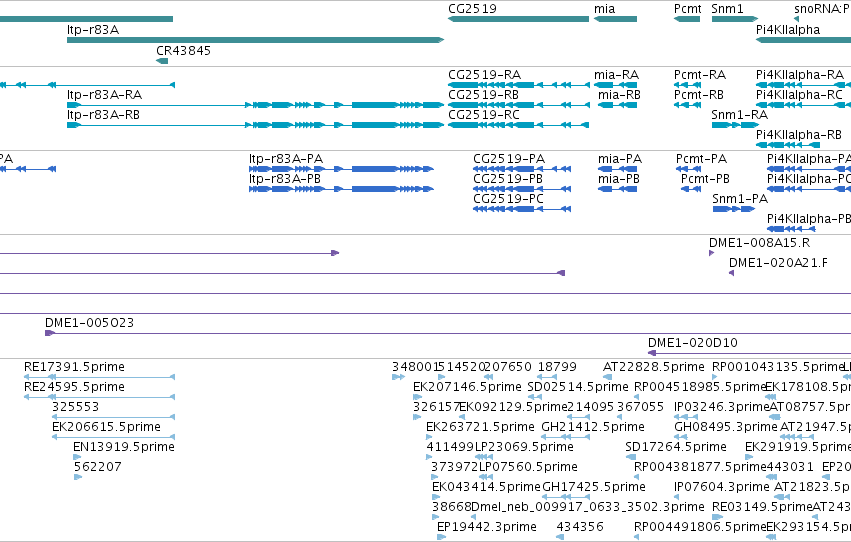The height and width of the screenshot is (542, 851).
Task: Open the Snm1-RA transcript
Action: click(x=734, y=125)
